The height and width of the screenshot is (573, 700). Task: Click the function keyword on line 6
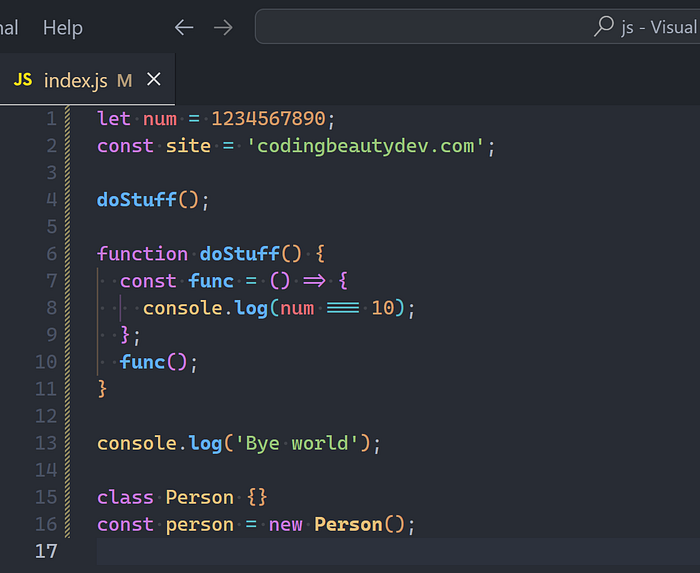click(x=142, y=254)
